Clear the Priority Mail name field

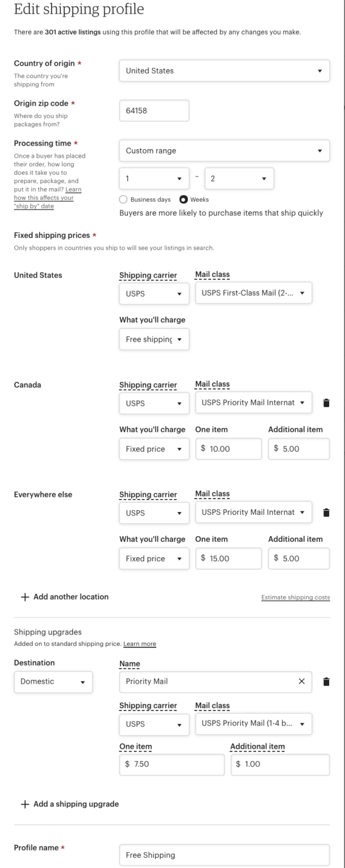click(x=301, y=682)
